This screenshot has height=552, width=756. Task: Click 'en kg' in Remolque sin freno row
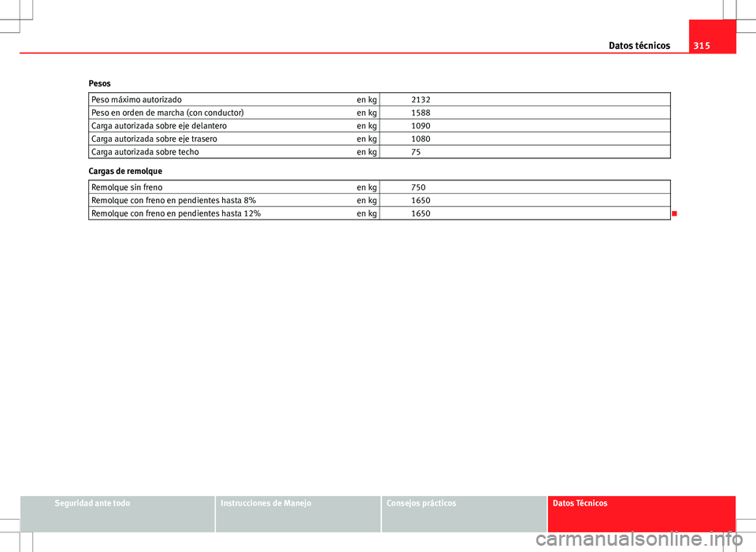[x=367, y=187]
